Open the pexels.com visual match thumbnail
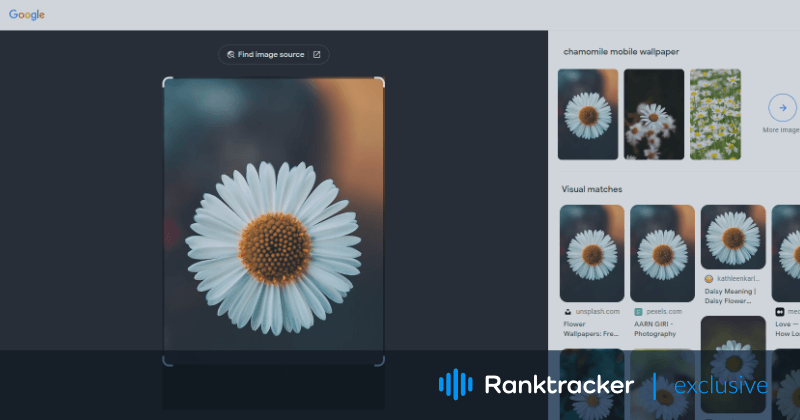Screen dimensions: 800x420 [x=662, y=253]
